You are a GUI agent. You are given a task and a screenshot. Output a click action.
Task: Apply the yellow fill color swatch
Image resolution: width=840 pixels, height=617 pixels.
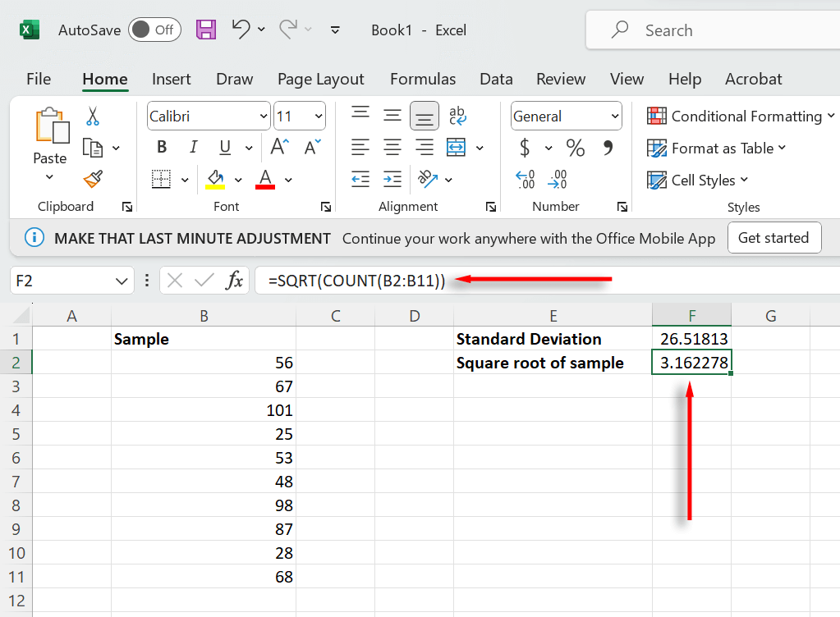tap(215, 179)
